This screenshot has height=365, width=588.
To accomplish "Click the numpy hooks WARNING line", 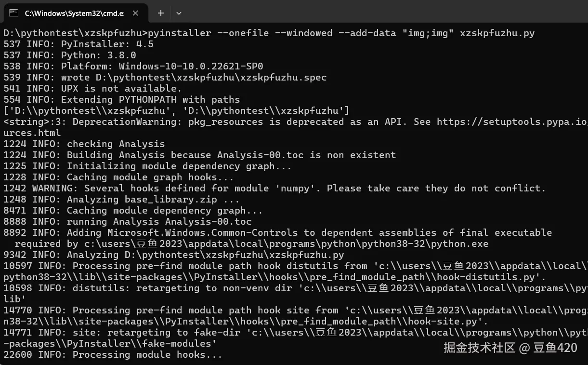I will (x=274, y=189).
